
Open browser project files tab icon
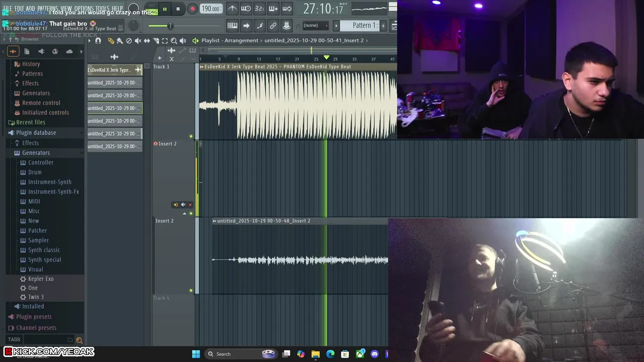[x=27, y=51]
